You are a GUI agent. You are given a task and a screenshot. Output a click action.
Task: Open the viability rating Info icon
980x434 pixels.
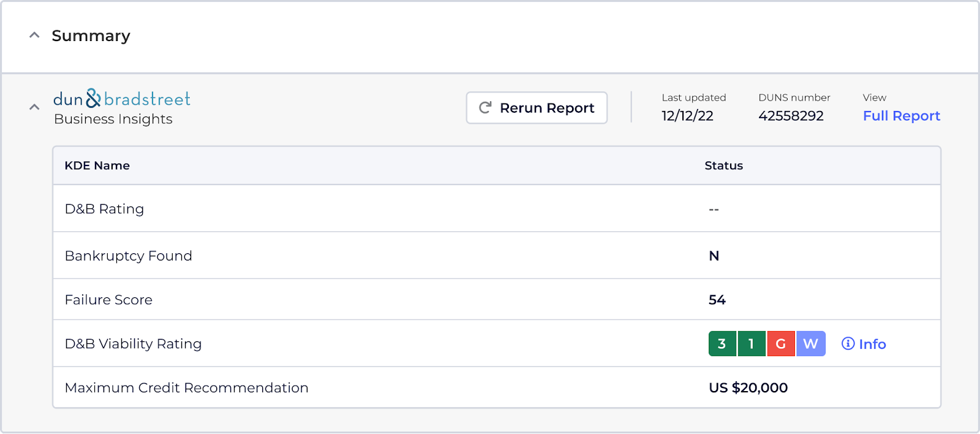coord(848,344)
